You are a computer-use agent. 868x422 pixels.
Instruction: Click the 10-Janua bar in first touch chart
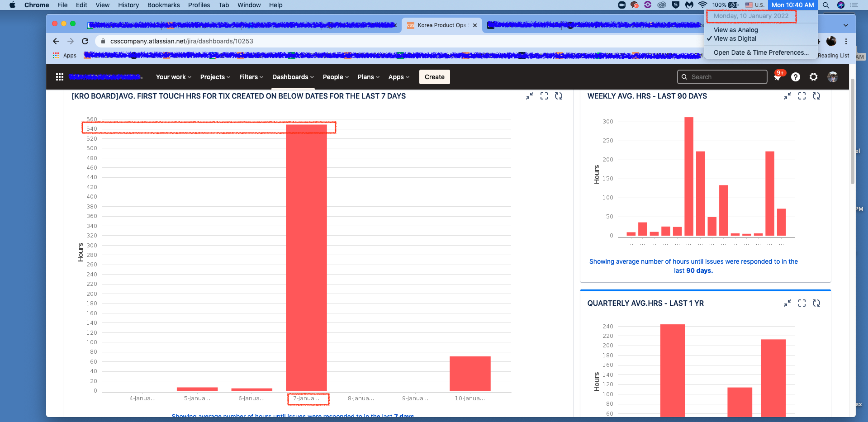(470, 374)
